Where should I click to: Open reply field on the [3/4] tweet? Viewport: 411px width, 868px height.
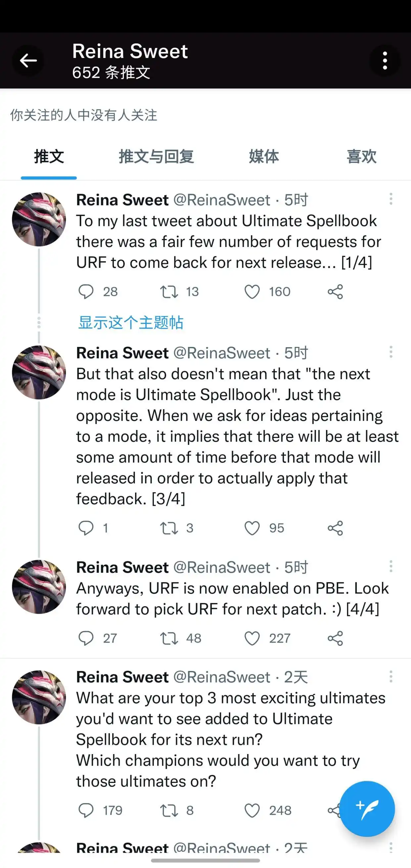pos(87,528)
